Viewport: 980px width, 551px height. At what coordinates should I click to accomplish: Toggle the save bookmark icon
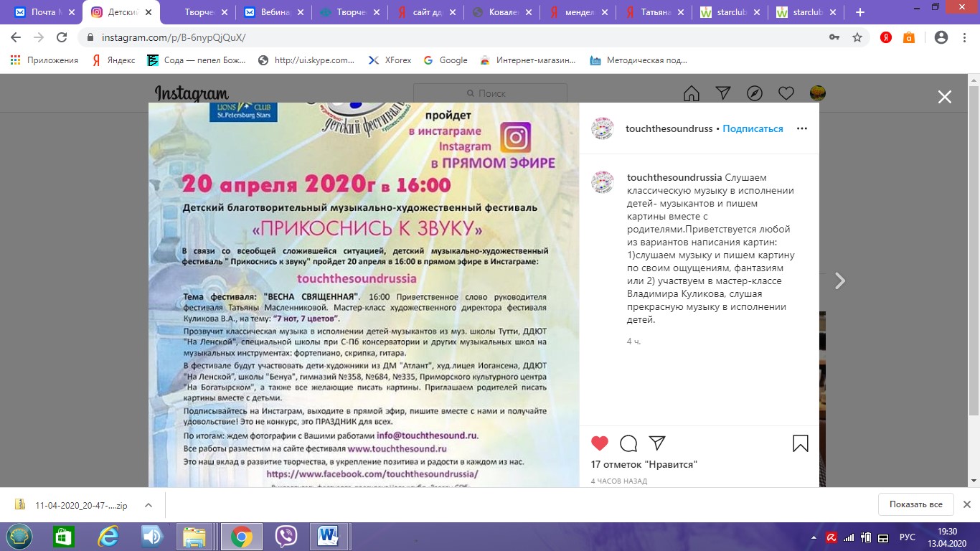click(x=801, y=443)
